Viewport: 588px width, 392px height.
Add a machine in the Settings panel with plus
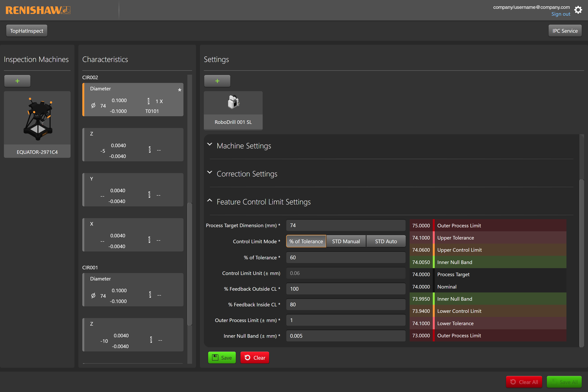click(217, 81)
